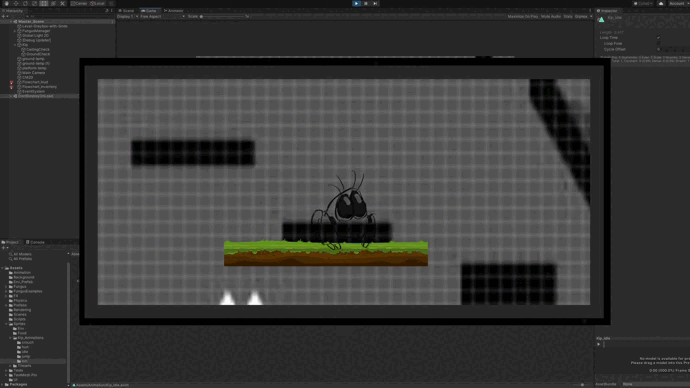Select the Hand tool in toolbar
Image resolution: width=690 pixels, height=388 pixels.
point(6,4)
